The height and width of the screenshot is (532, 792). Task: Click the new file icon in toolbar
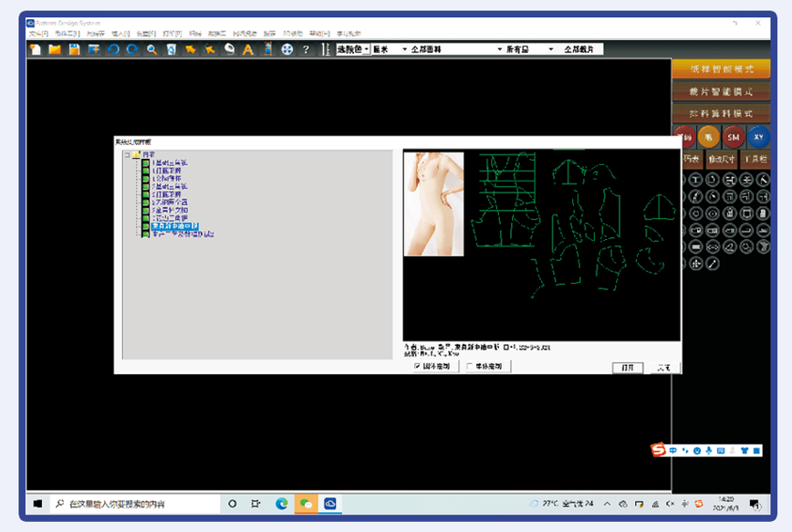pyautogui.click(x=36, y=49)
